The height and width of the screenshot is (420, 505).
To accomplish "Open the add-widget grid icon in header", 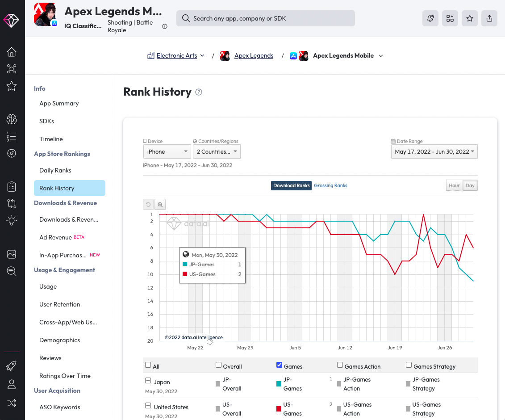I will point(450,18).
